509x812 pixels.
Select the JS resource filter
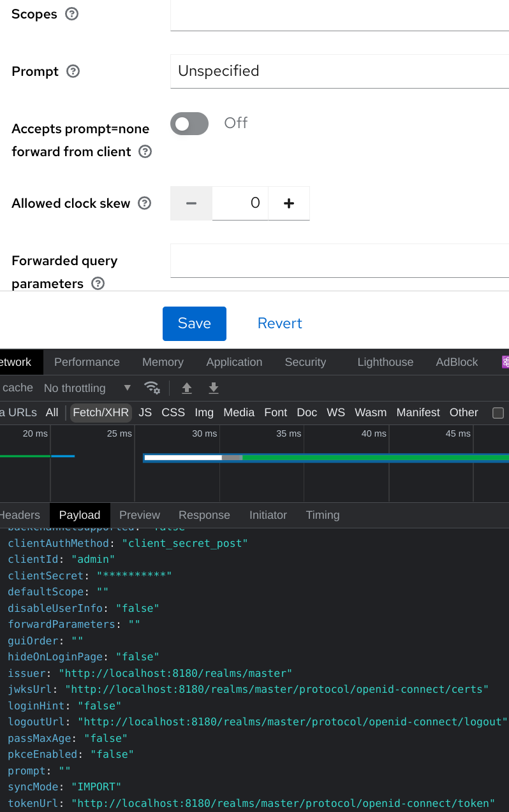[145, 412]
